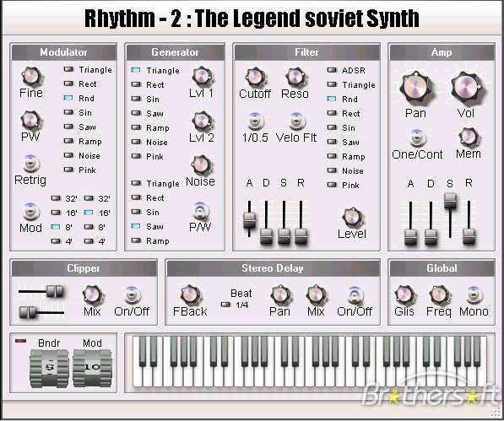Select first generator Sin waveform
504x421 pixels.
(x=136, y=99)
